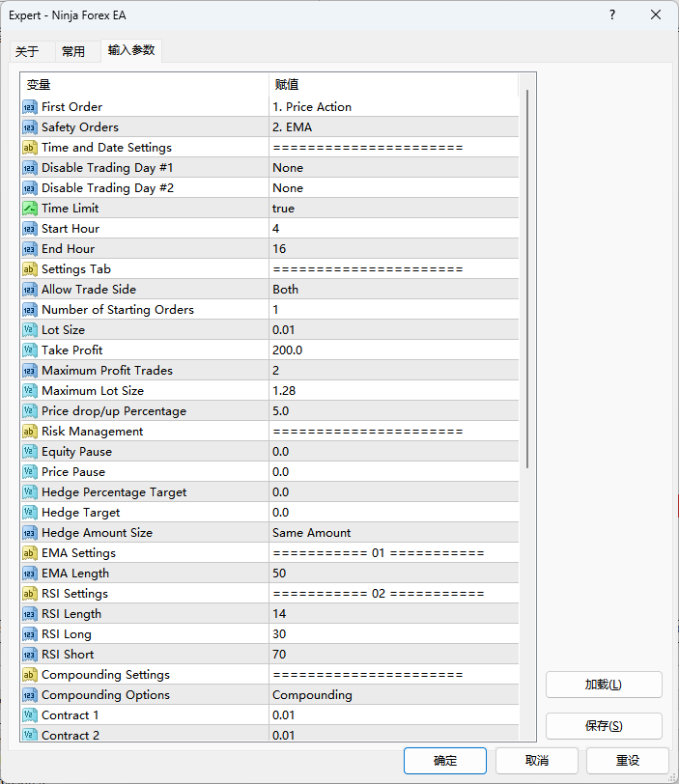Click the End Hour value 16

[x=394, y=249]
